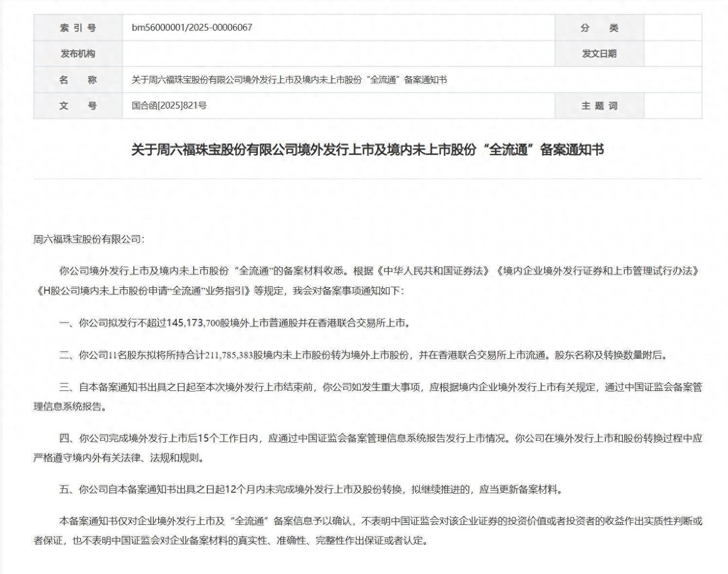
Task: Click the 文号 label cell
Action: coord(78,105)
